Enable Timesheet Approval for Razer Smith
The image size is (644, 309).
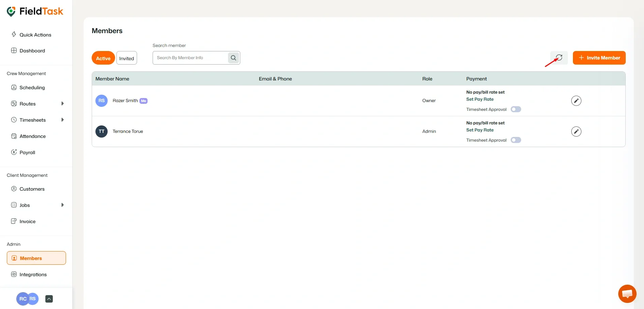pyautogui.click(x=516, y=109)
